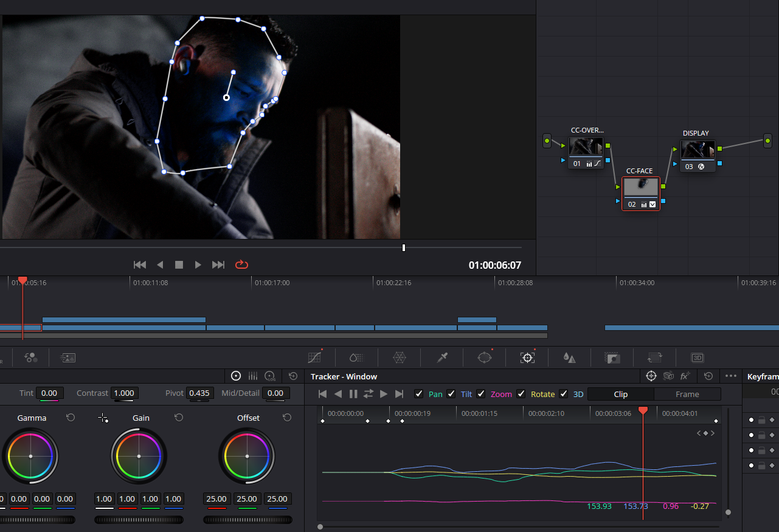
Task: Disable the Rotate tracking checkbox
Action: tap(521, 394)
